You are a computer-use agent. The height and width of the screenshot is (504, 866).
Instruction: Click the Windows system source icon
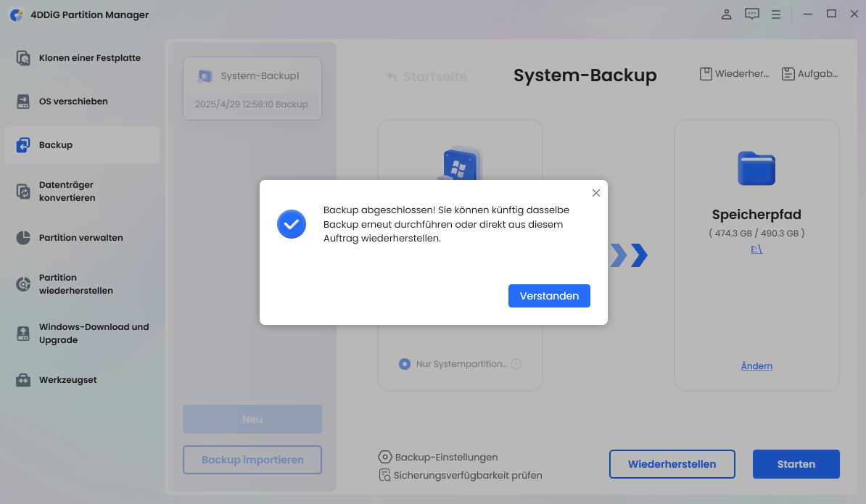pyautogui.click(x=461, y=164)
